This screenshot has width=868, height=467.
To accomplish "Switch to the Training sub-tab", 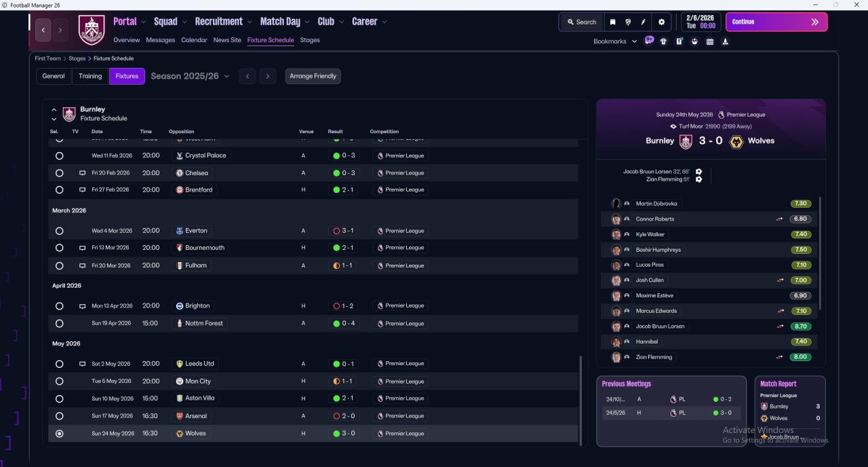I will coord(90,76).
